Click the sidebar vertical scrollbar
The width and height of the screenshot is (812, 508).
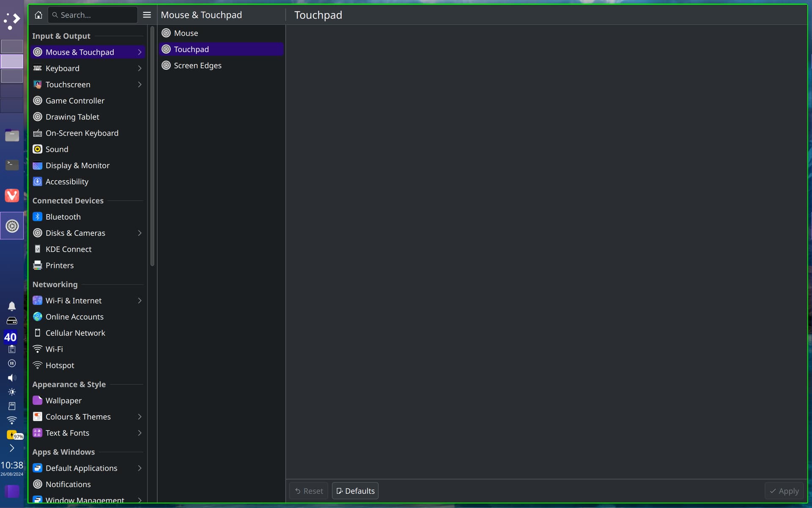coord(152,146)
